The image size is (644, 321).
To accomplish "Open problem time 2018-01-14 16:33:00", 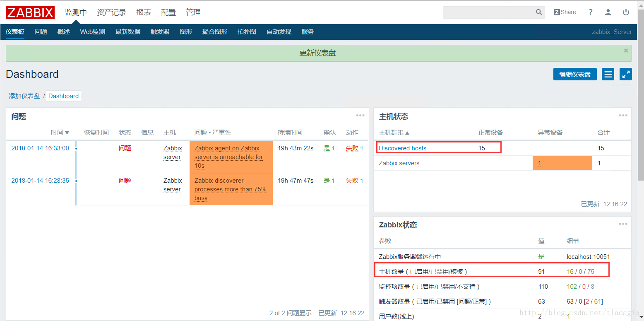I will (x=40, y=148).
